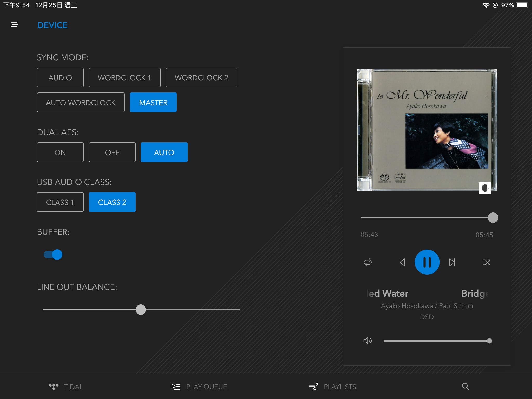Set Dual AES to AUTO
This screenshot has width=532, height=399.
point(164,152)
